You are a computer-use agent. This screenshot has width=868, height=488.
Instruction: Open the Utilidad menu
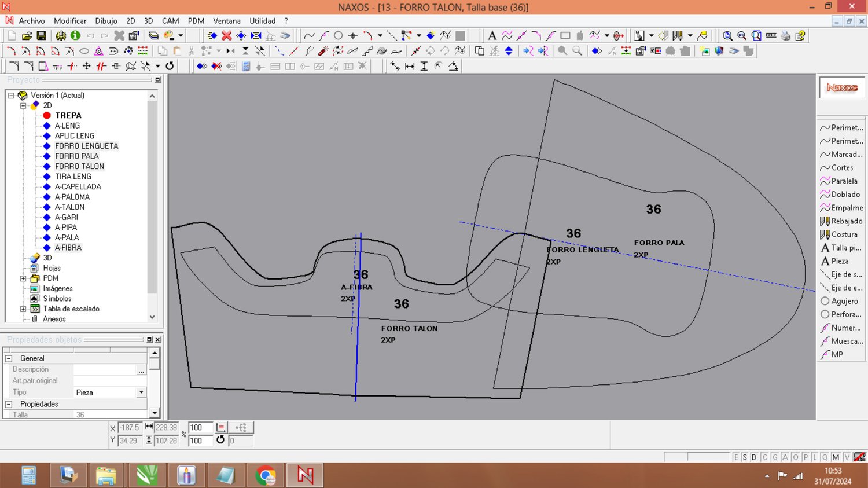(262, 21)
